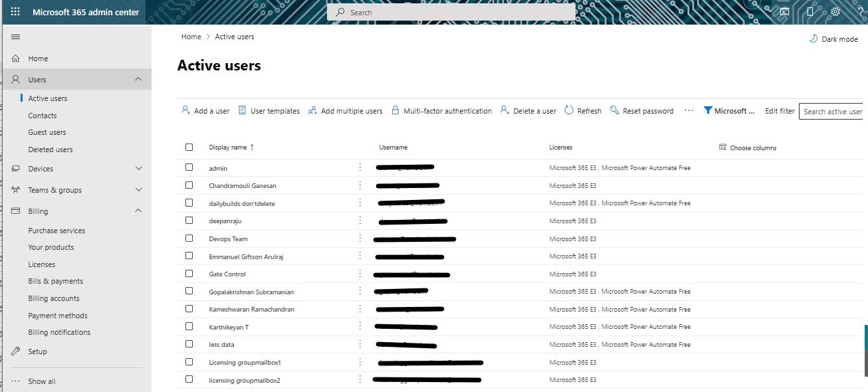The height and width of the screenshot is (392, 868).
Task: Click the Add a user icon
Action: click(x=185, y=110)
